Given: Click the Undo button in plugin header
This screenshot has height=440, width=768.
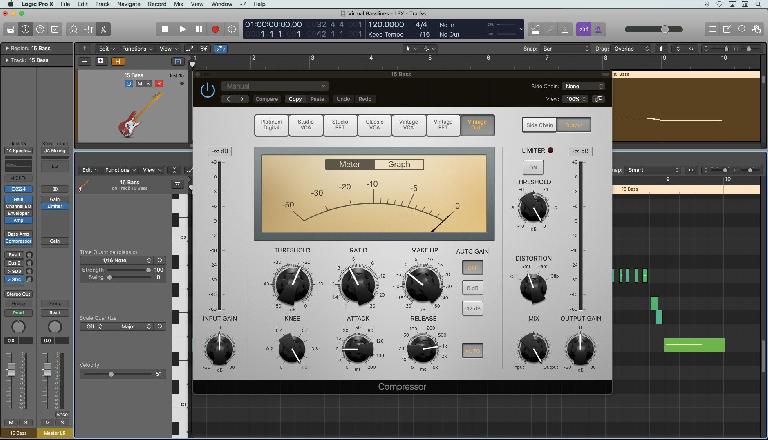Looking at the screenshot, I should click(343, 99).
